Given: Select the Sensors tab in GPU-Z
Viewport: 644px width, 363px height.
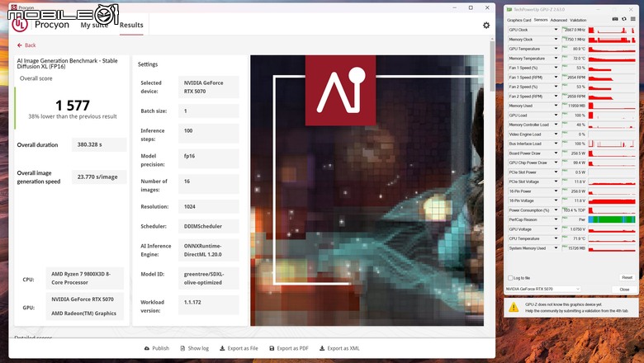Looking at the screenshot, I should click(541, 20).
